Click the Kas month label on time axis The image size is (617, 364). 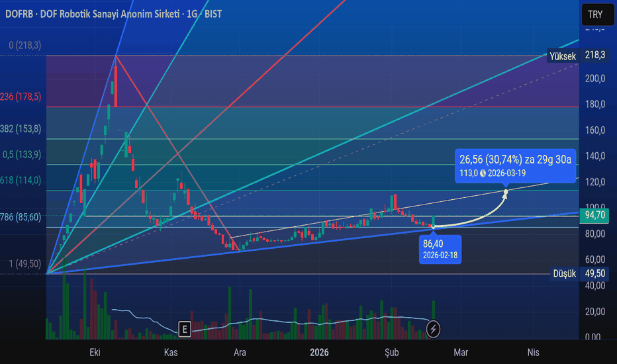point(171,352)
